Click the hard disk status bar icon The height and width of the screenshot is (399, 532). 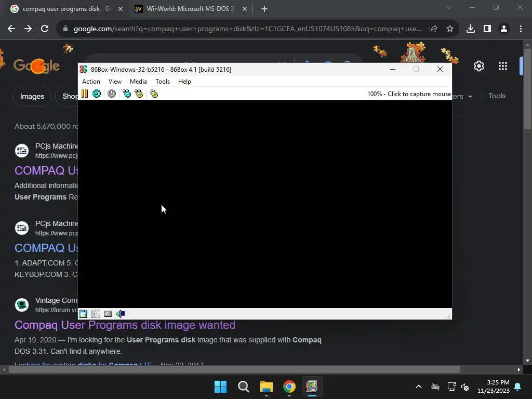click(x=108, y=314)
